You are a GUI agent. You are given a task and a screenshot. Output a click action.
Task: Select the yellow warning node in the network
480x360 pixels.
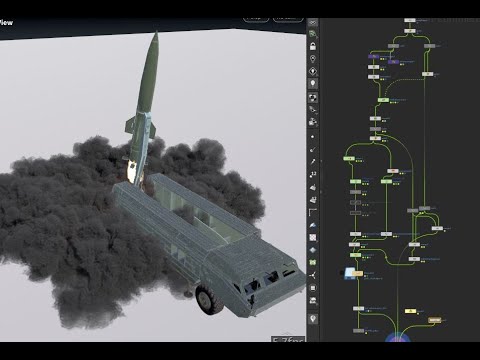point(410,311)
